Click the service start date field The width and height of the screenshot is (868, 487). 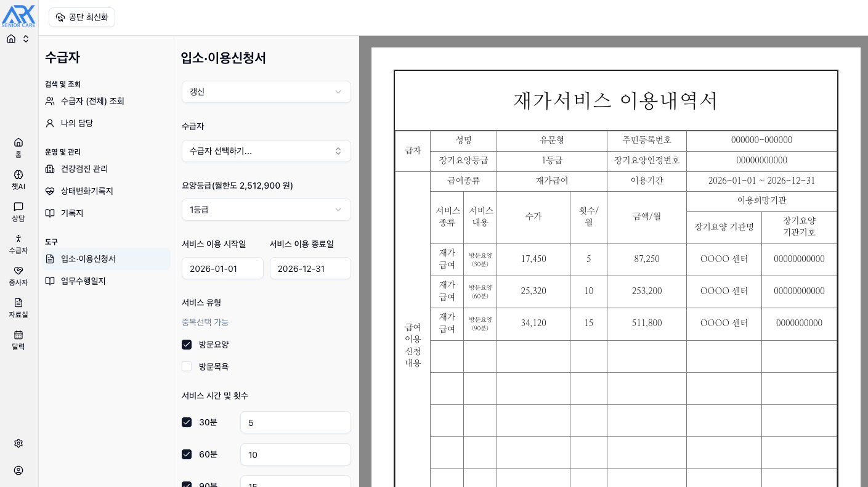click(222, 269)
